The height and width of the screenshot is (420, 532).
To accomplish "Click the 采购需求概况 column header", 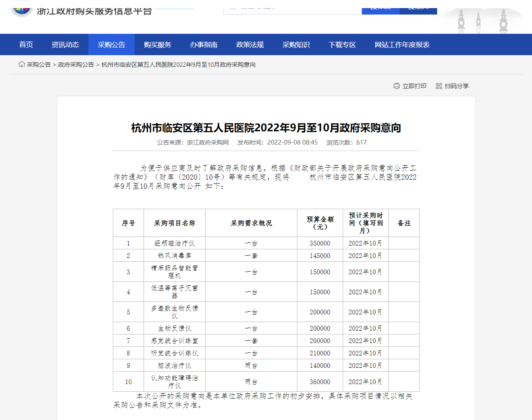I will click(251, 223).
